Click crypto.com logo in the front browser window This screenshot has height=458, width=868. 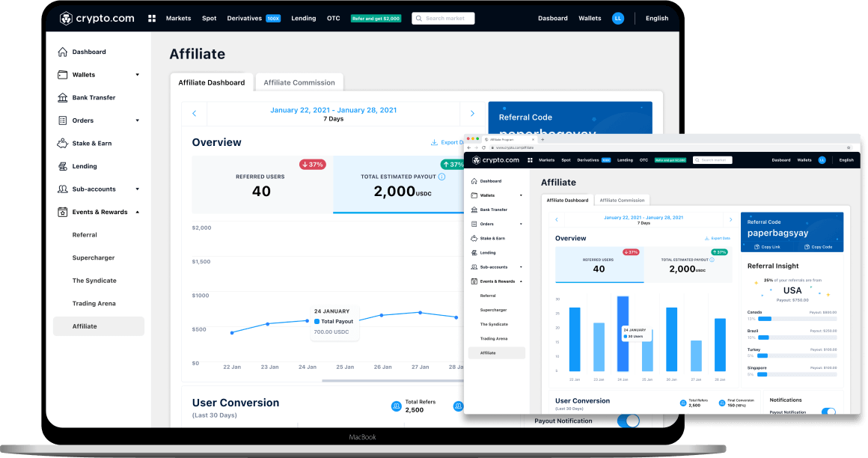(495, 160)
